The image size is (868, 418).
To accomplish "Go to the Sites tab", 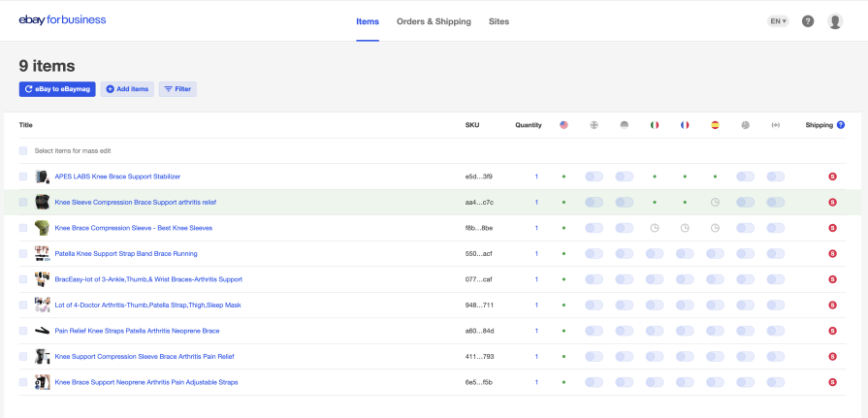I will coord(498,21).
